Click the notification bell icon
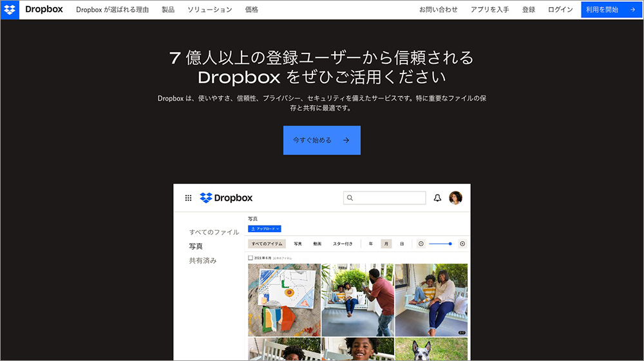 point(437,198)
